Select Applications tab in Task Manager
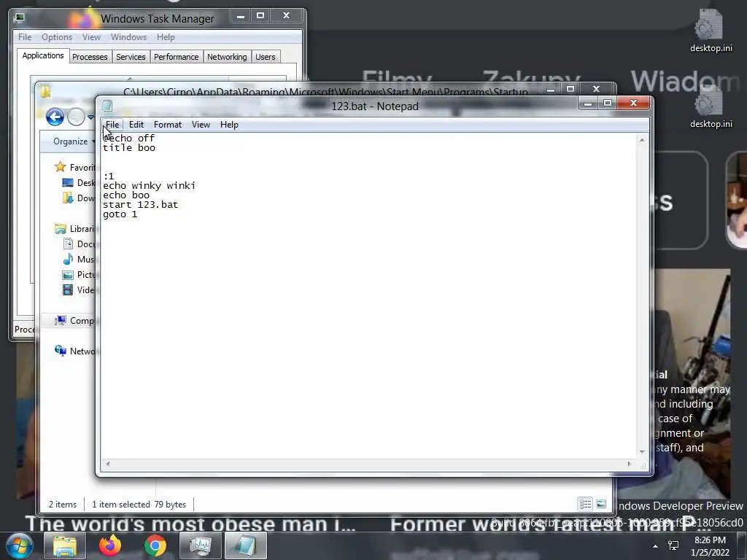The image size is (747, 560). [43, 55]
